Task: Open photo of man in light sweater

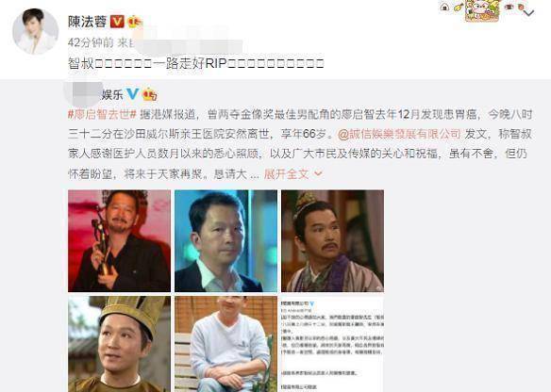Action: 225,344
